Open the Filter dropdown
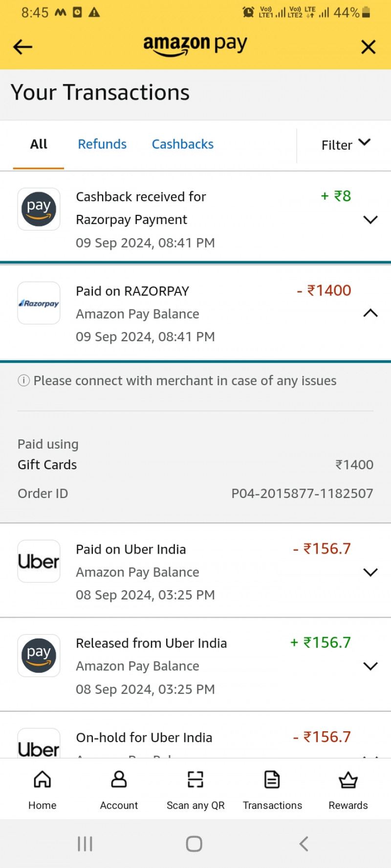 [x=346, y=145]
